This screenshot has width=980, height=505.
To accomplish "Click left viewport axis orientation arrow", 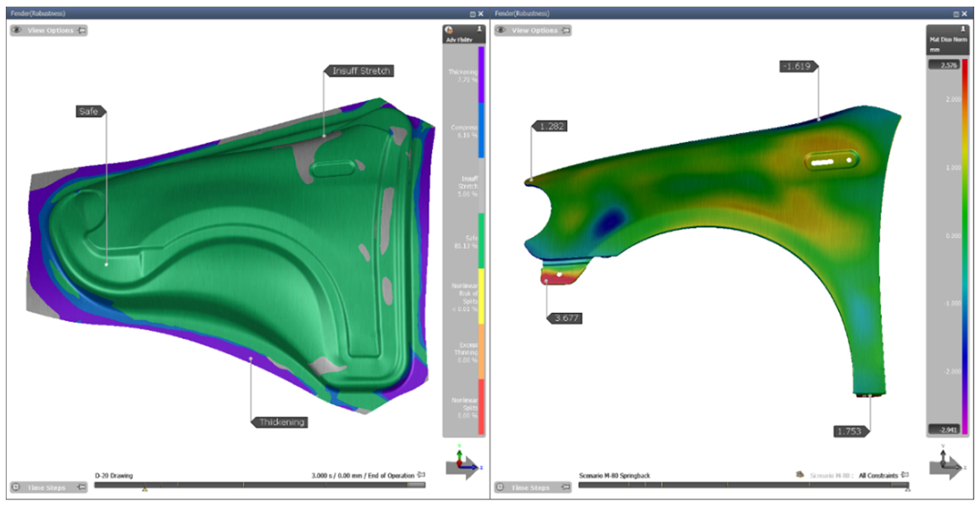I will coord(462,463).
